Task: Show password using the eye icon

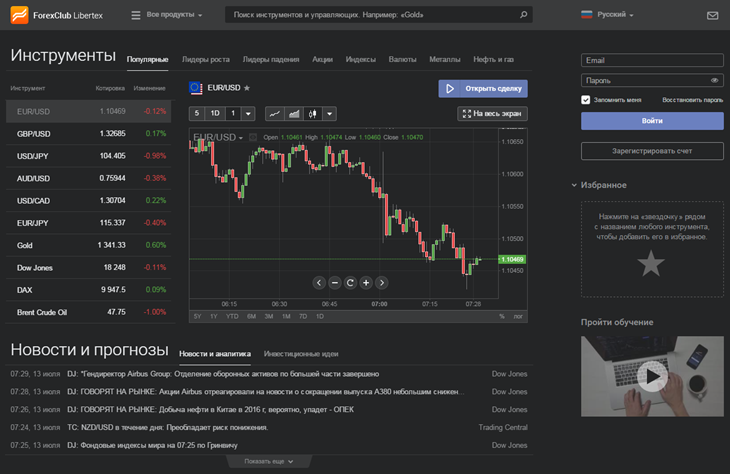Action: coord(714,80)
